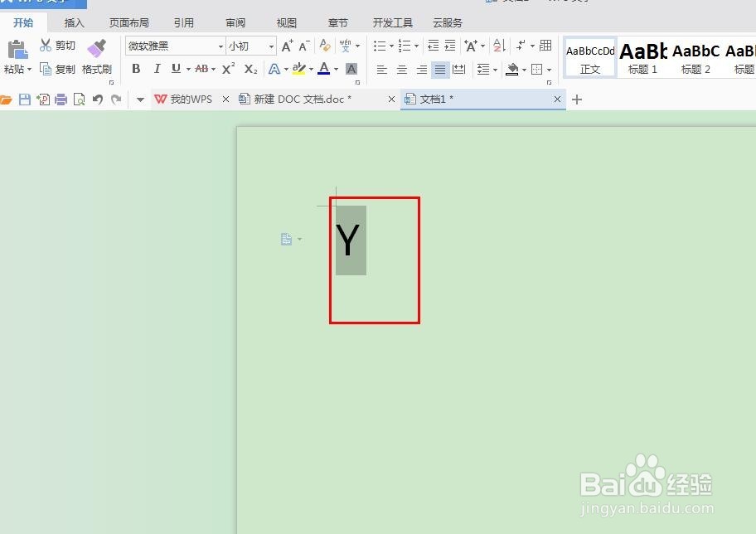Image resolution: width=756 pixels, height=534 pixels.
Task: Apply the 标题 1 style
Action: [642, 56]
